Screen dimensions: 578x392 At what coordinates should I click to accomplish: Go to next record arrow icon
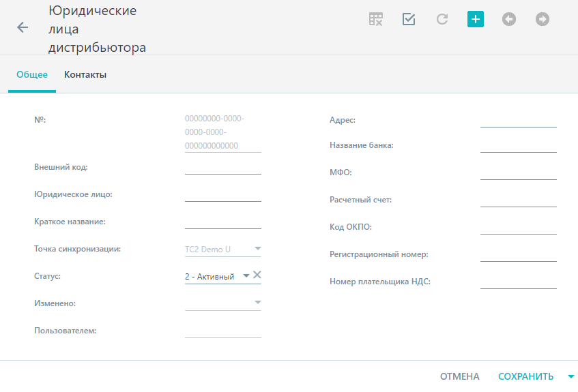(543, 19)
